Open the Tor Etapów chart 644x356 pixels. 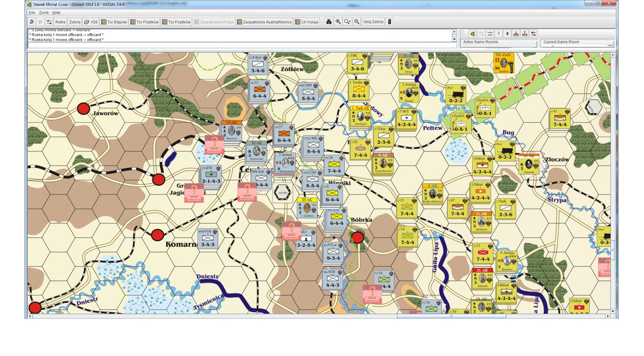click(x=114, y=22)
